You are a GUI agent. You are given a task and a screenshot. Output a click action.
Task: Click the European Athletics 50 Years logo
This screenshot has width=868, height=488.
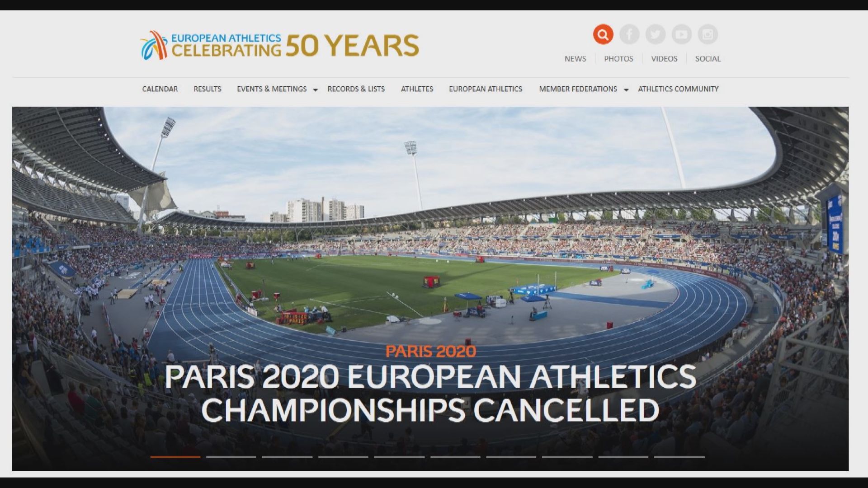[280, 46]
